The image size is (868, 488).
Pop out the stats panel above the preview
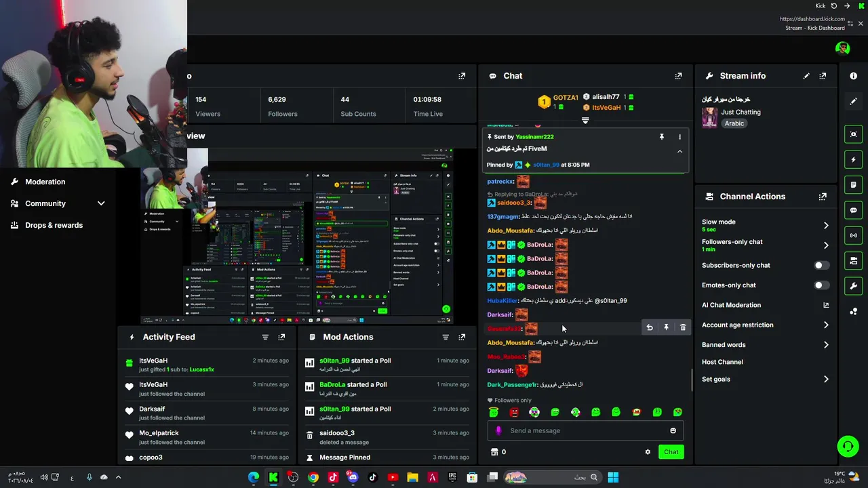[x=462, y=76]
